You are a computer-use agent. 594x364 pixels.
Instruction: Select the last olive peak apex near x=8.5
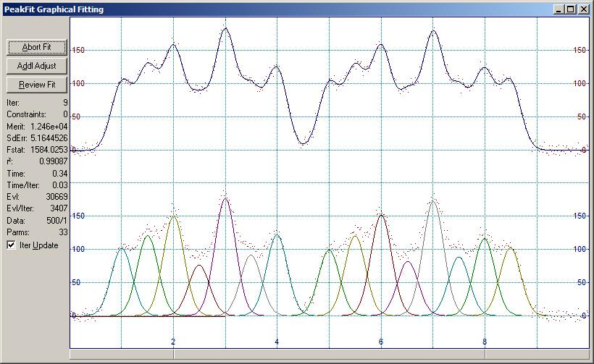(511, 247)
